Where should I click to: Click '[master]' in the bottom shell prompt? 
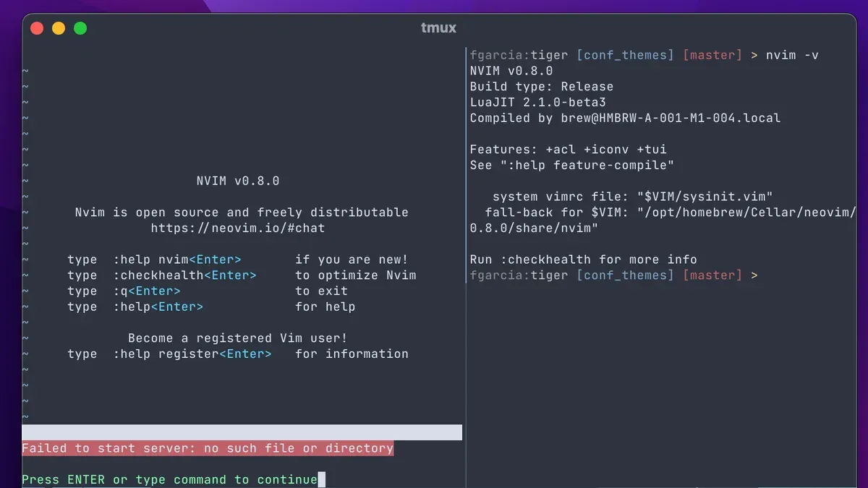pyautogui.click(x=713, y=275)
